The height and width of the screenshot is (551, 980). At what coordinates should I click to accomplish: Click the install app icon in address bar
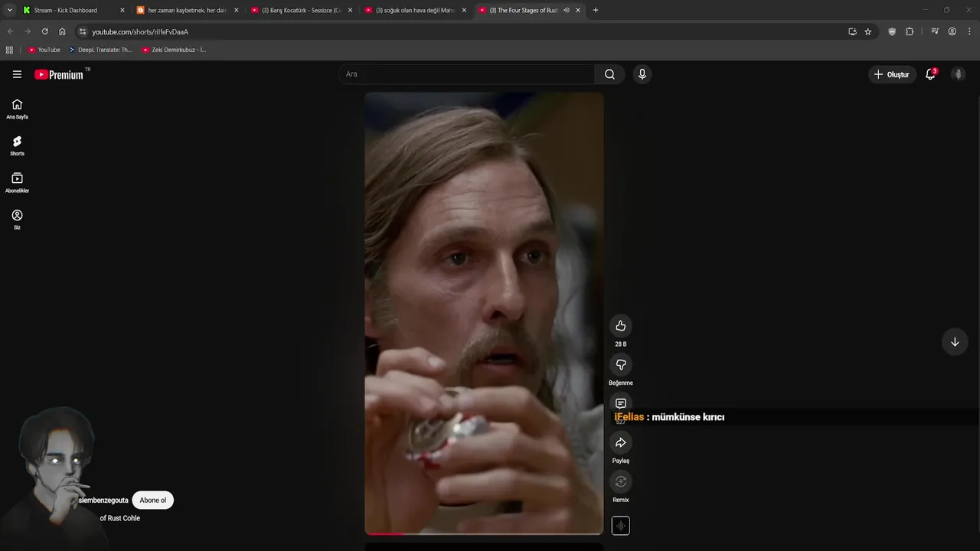pyautogui.click(x=852, y=31)
